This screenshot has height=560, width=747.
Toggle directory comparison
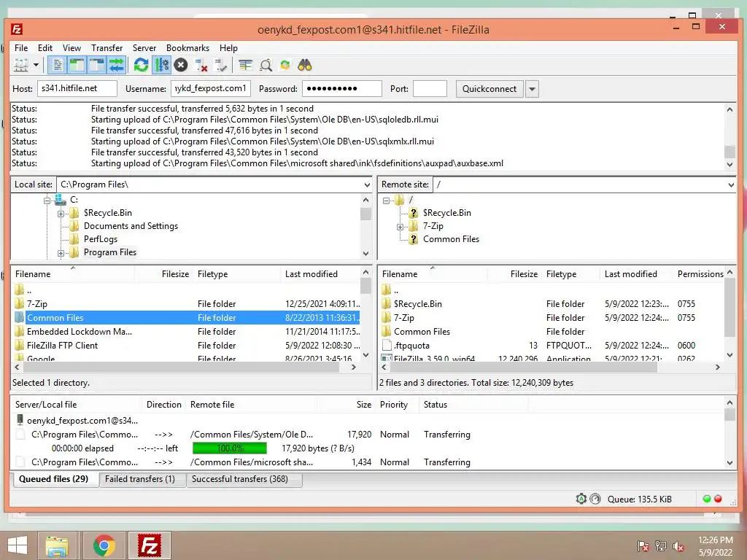click(x=266, y=65)
